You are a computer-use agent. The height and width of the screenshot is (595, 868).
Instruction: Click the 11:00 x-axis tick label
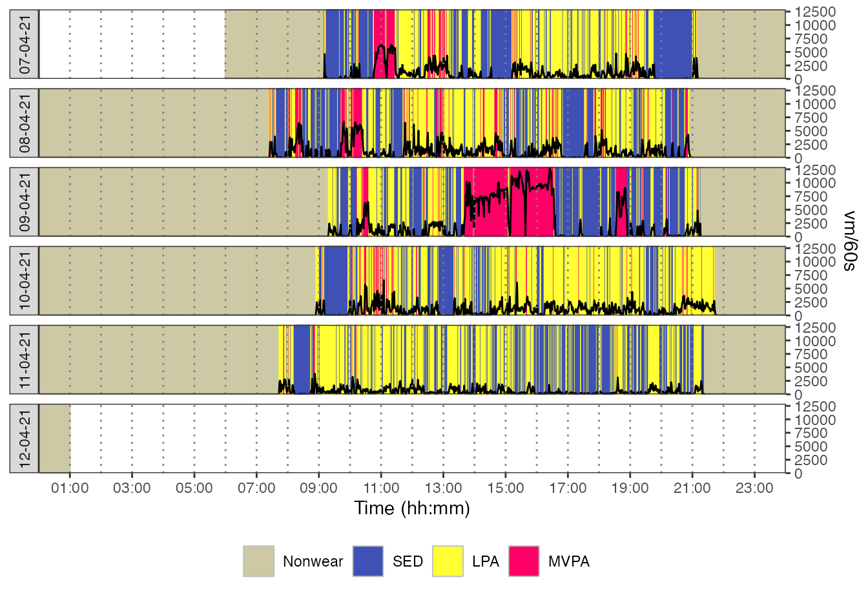(x=381, y=488)
